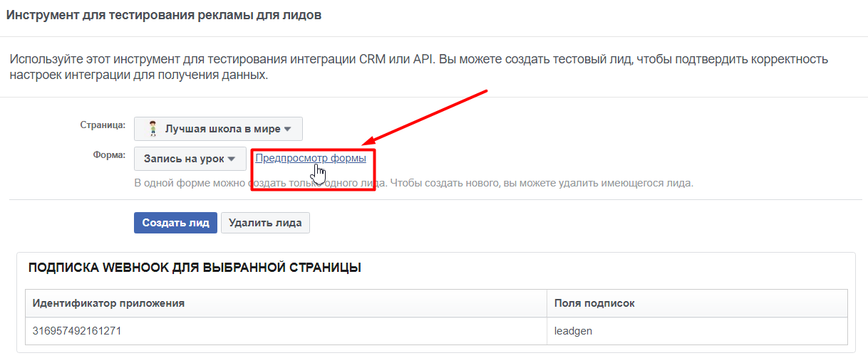This screenshot has height=363, width=868.
Task: Click the 'Подписка Webhook для выбранной страницы' heading
Action: (x=195, y=268)
